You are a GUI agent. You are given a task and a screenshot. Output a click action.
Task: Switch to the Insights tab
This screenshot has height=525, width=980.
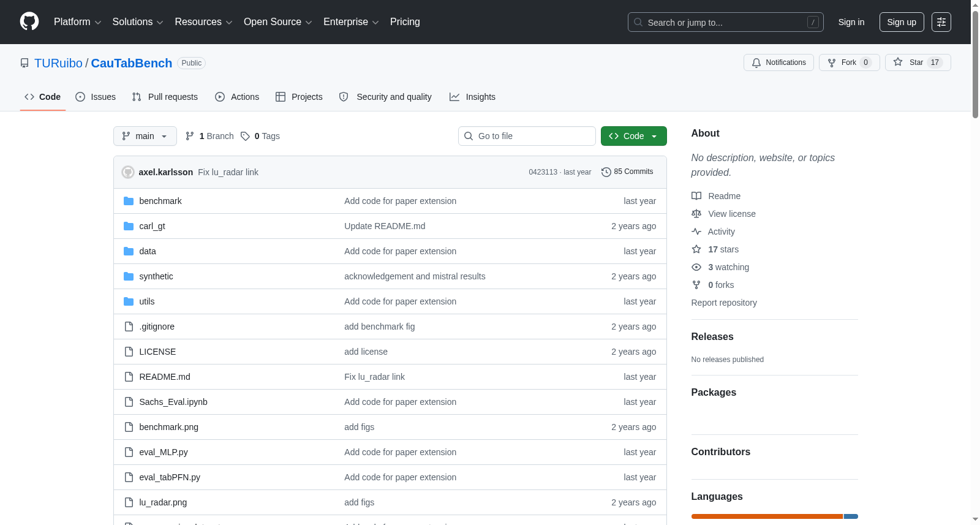pyautogui.click(x=472, y=97)
